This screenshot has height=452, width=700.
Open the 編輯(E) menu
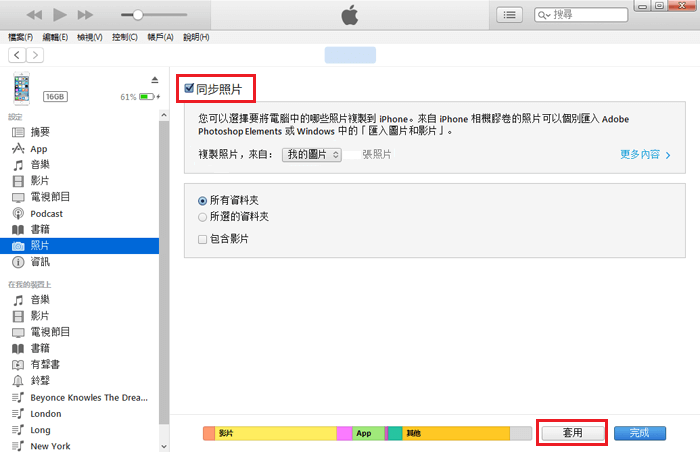coord(55,37)
